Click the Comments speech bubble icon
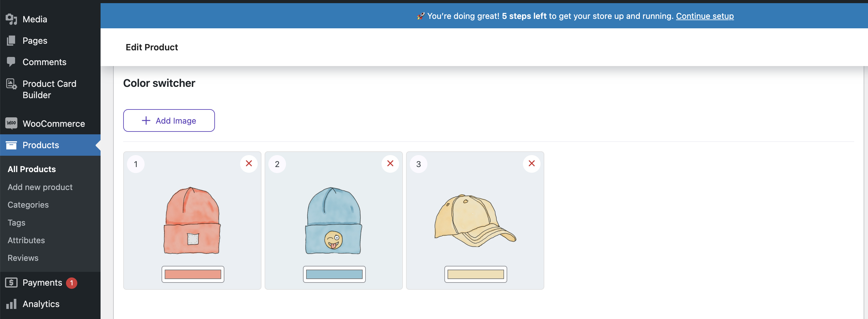868x319 pixels. (11, 62)
